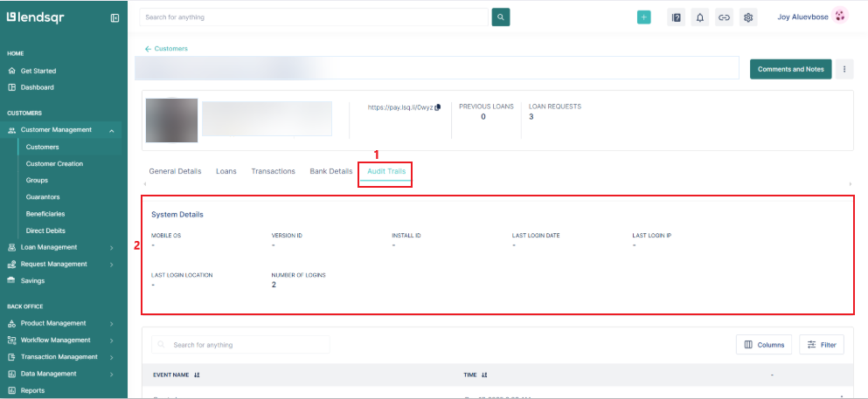Expand the Request Management menu
Screen dimensions: 868x399
click(112, 264)
